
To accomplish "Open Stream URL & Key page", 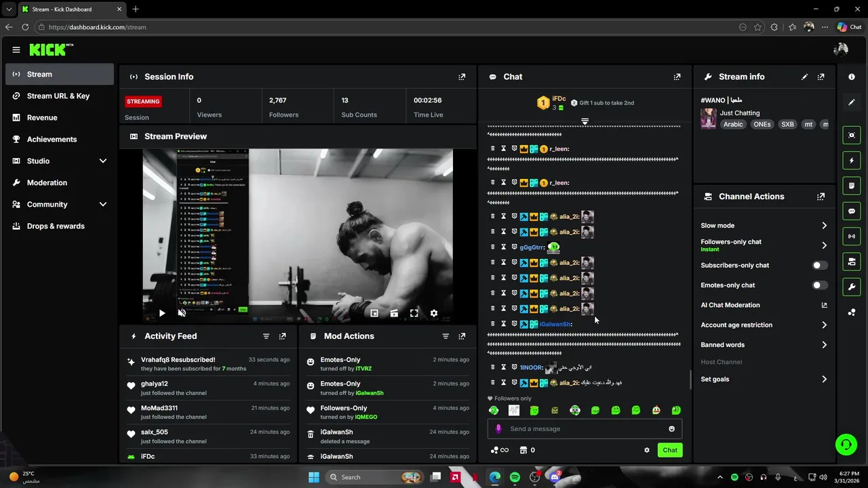I will (x=60, y=96).
